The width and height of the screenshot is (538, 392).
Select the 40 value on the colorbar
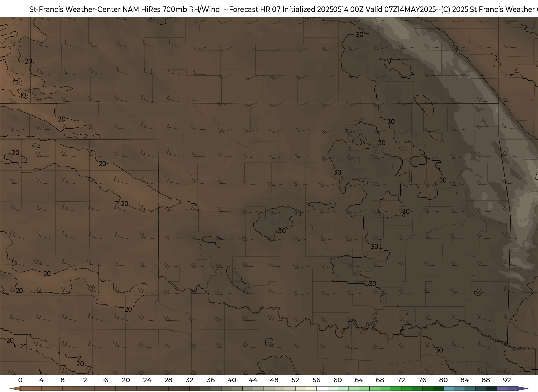tap(232, 380)
